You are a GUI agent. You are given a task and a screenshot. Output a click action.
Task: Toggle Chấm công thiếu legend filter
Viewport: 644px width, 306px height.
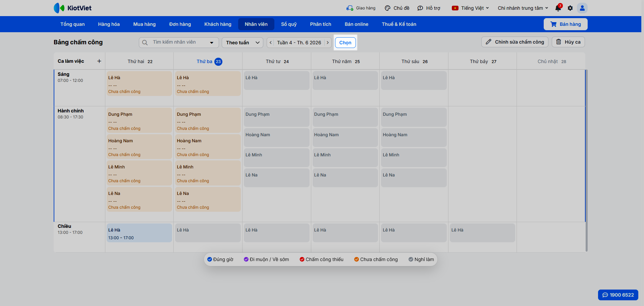[x=322, y=259]
